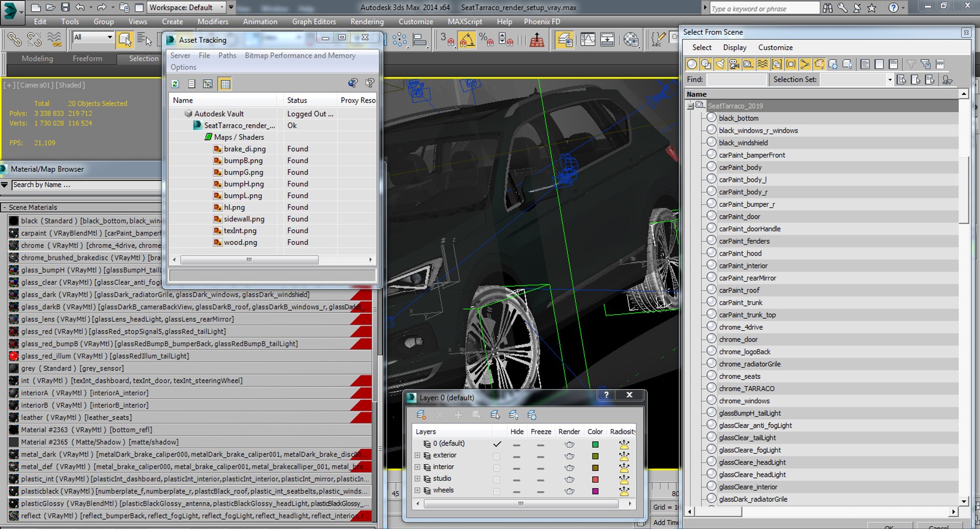
Task: Change color swatch of exterior layer
Action: click(x=595, y=456)
